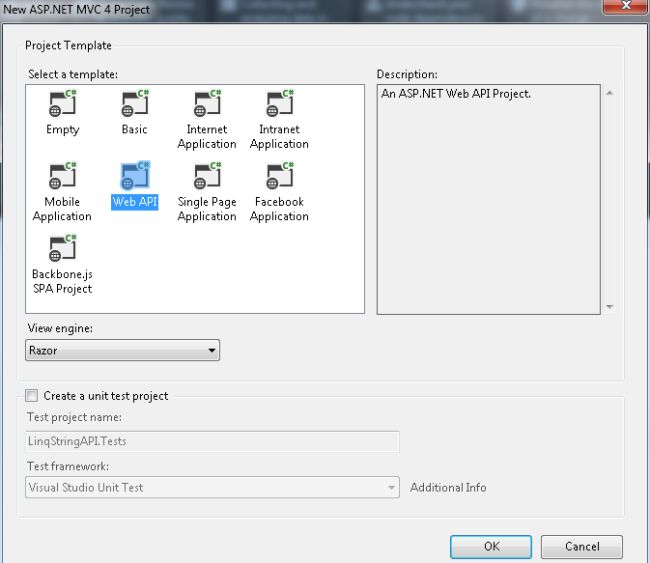Select the Empty template icon
Image resolution: width=650 pixels, height=563 pixels.
coord(63,103)
